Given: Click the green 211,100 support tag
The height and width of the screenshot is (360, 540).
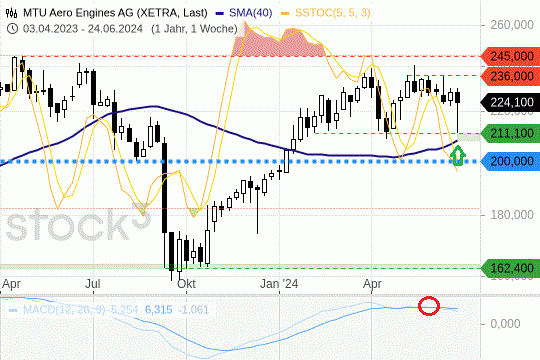Looking at the screenshot, I should [x=510, y=133].
